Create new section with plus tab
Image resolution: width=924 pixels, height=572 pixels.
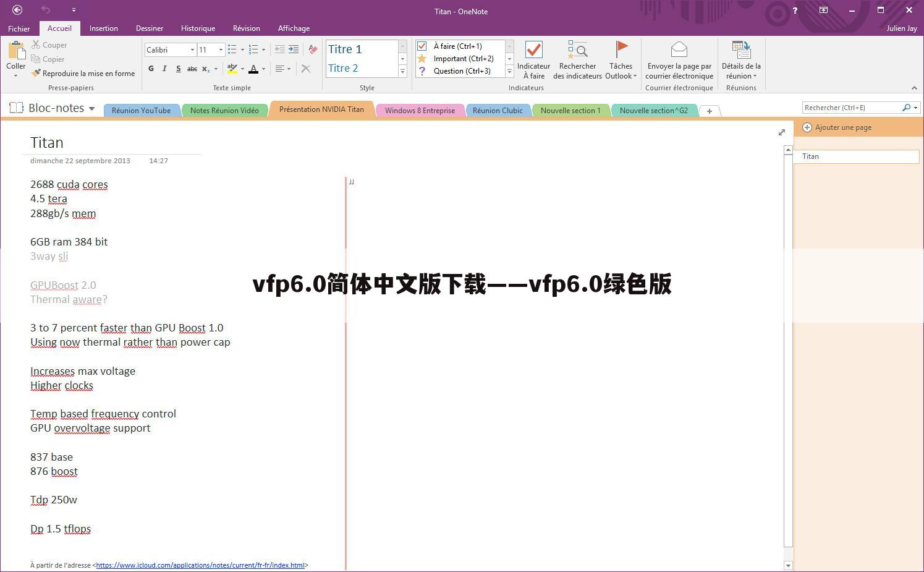[x=710, y=111]
